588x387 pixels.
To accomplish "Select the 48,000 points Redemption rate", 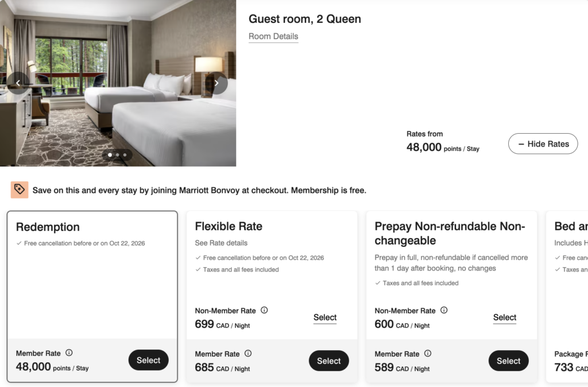I will (148, 361).
